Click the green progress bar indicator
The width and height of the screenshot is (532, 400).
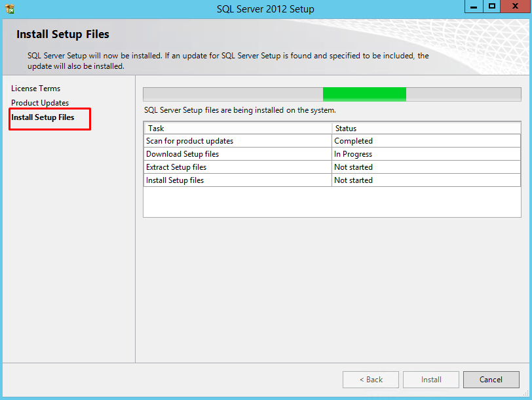coord(364,94)
